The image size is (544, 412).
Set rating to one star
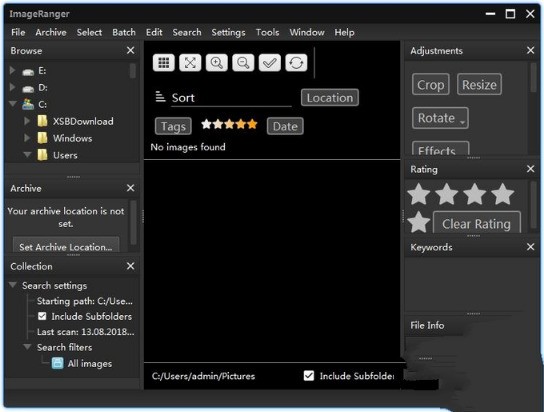(x=419, y=194)
